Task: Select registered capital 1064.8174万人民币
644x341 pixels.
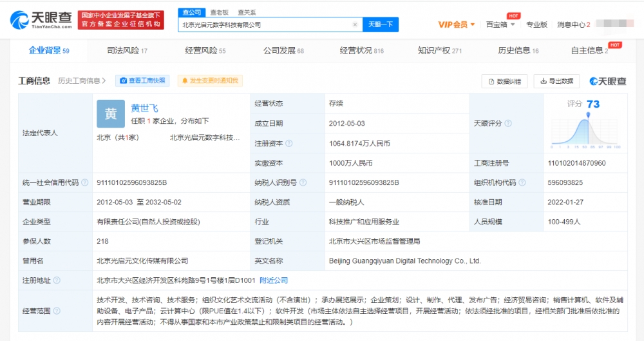Action: click(x=359, y=144)
